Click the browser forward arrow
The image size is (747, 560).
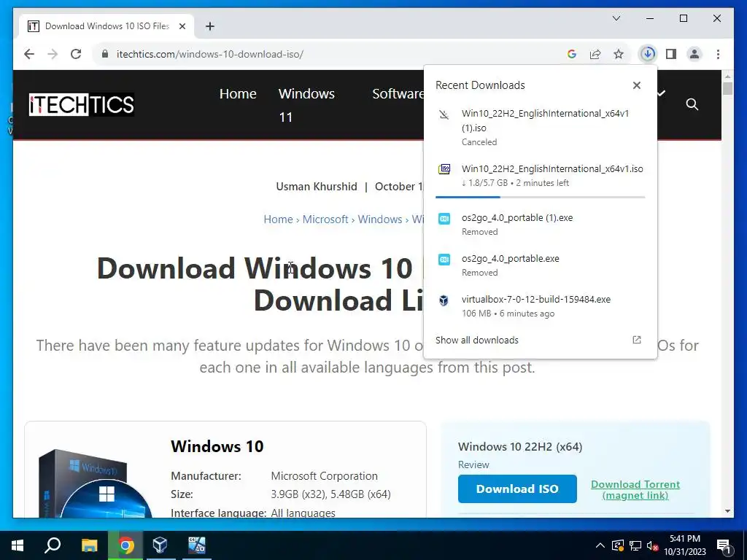(53, 54)
